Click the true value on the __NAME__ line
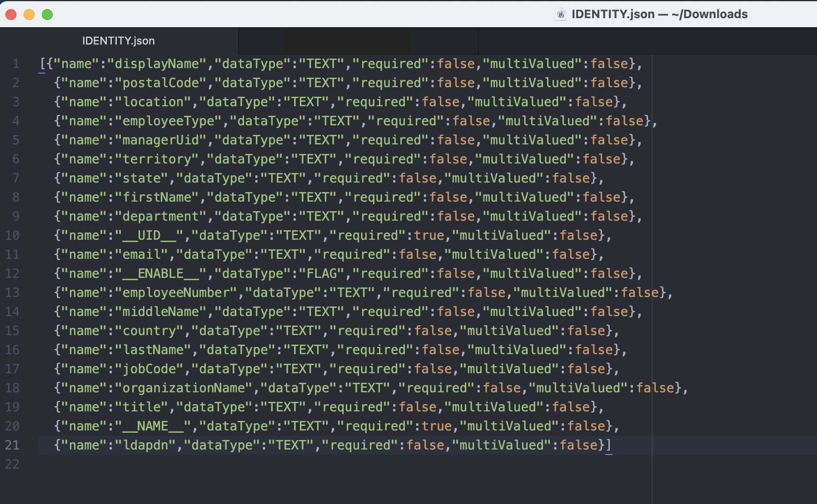This screenshot has width=817, height=504. [x=437, y=426]
